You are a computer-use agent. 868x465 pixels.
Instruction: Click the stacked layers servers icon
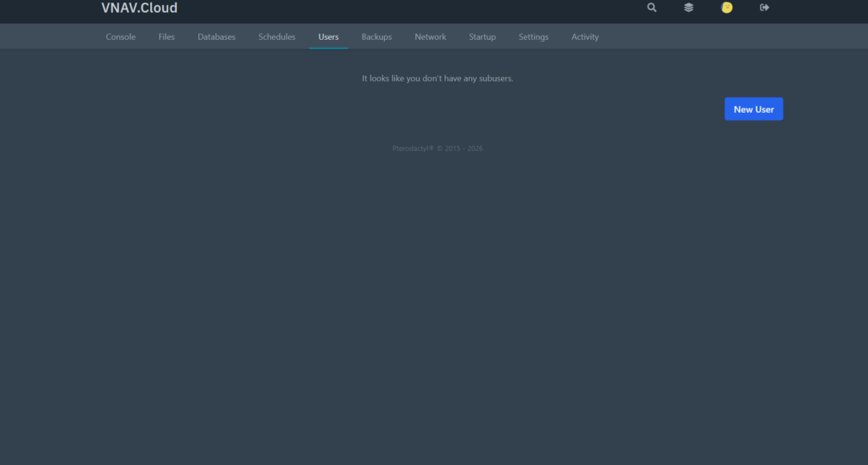(x=689, y=8)
